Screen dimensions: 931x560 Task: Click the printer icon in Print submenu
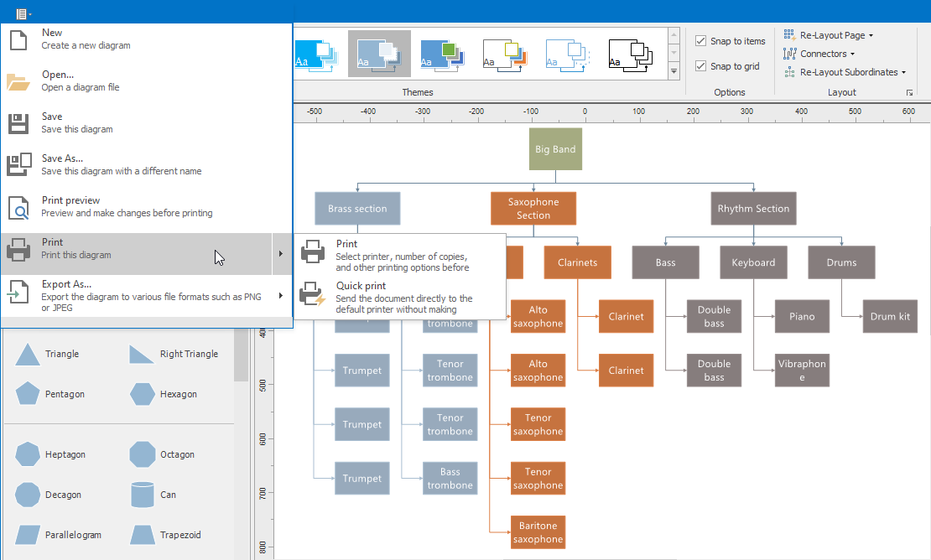click(x=313, y=251)
